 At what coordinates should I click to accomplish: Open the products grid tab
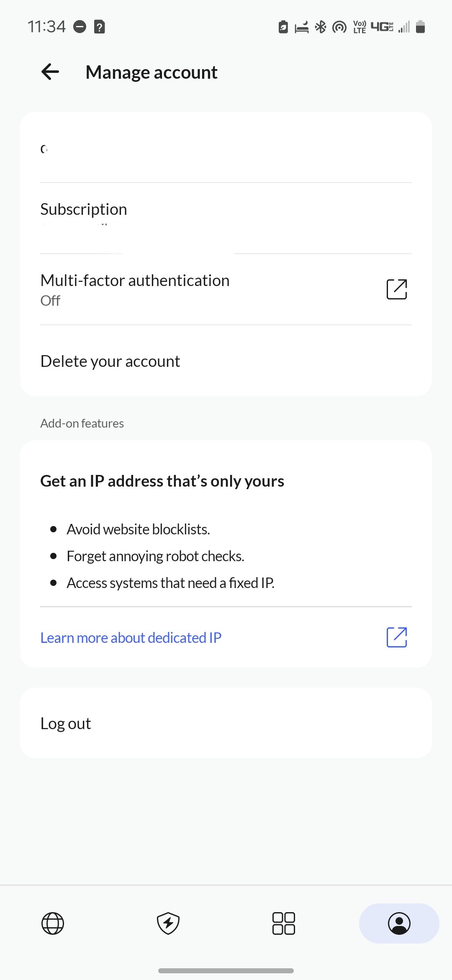coord(284,923)
